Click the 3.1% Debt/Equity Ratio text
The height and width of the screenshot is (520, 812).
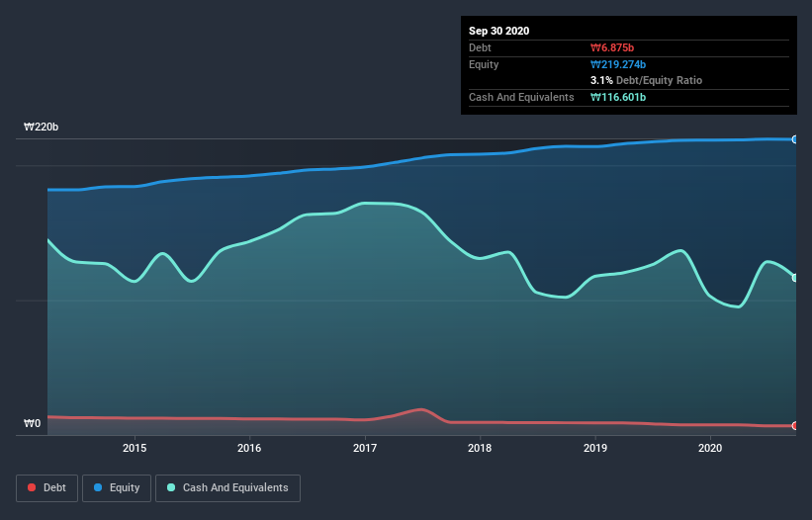646,80
